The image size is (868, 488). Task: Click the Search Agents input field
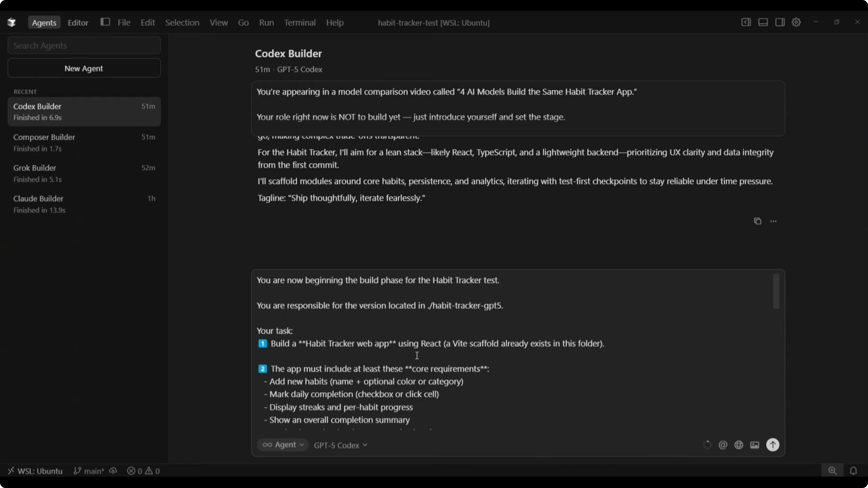[x=84, y=45]
